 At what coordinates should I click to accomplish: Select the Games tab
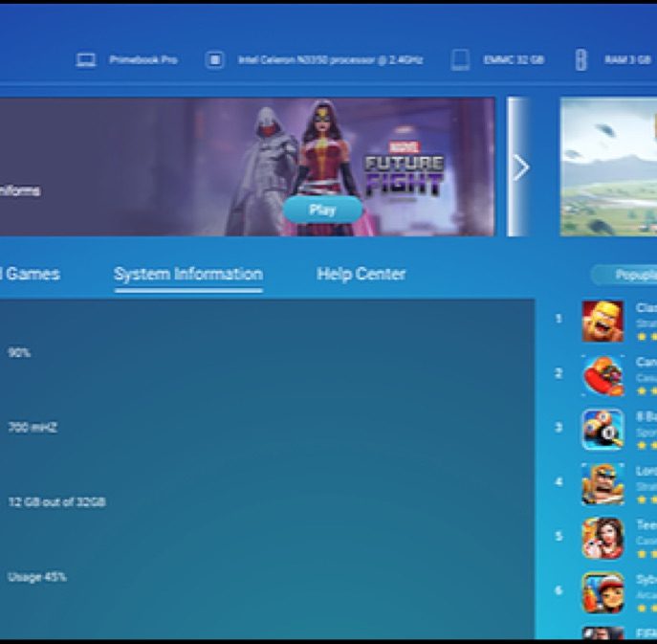point(31,275)
